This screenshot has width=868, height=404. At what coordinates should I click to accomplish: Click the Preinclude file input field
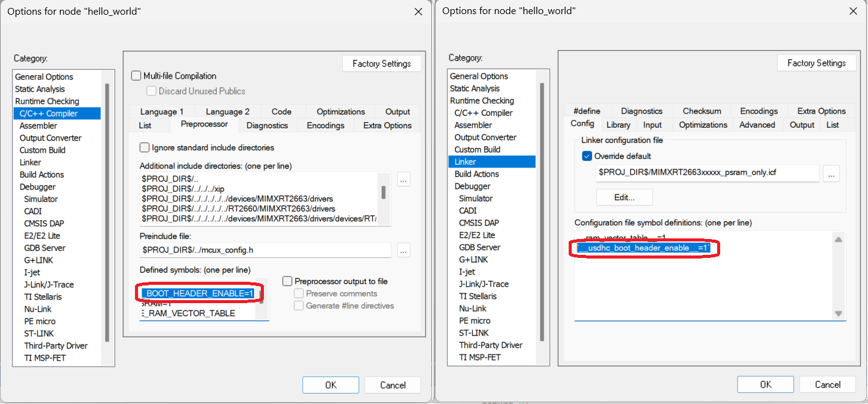(265, 250)
